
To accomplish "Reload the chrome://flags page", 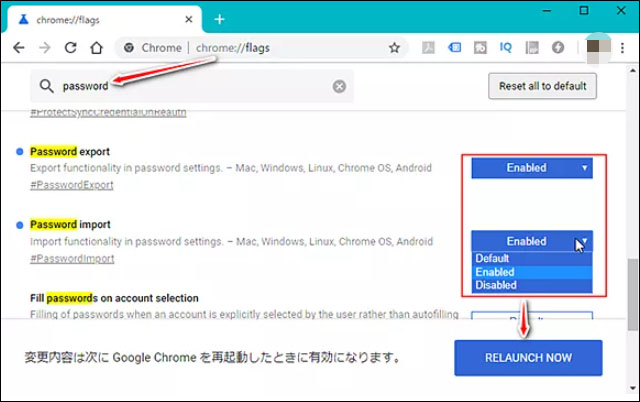I will pyautogui.click(x=70, y=47).
